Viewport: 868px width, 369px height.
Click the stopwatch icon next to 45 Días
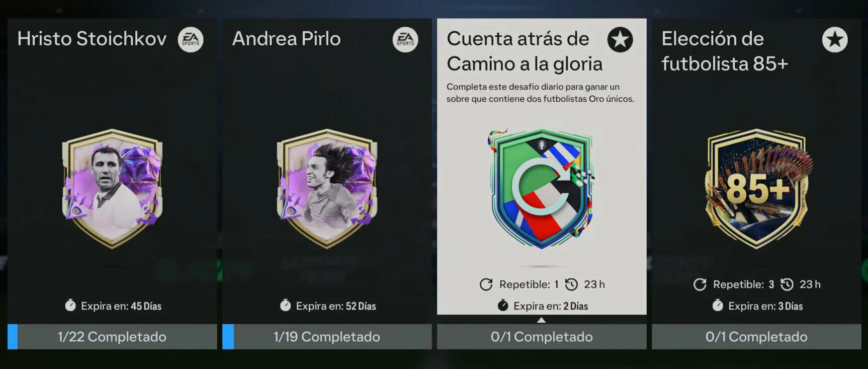coord(70,305)
